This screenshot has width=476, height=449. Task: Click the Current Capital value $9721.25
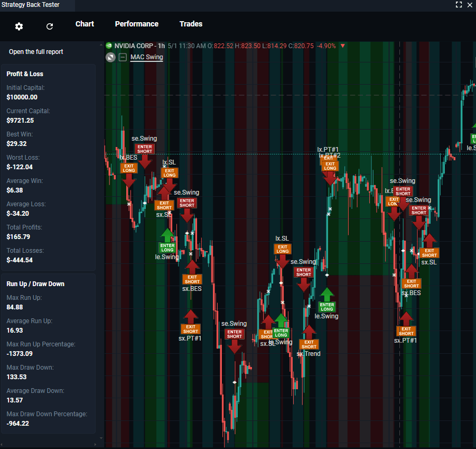(20, 120)
